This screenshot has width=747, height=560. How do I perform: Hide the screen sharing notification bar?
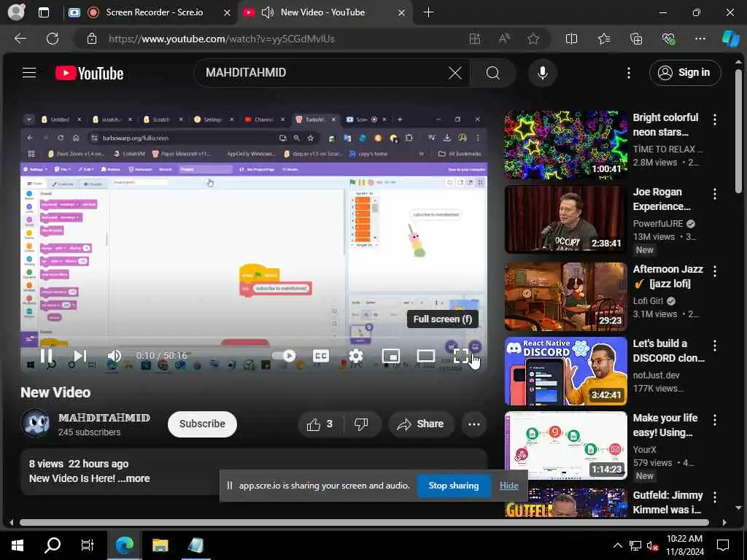[508, 486]
